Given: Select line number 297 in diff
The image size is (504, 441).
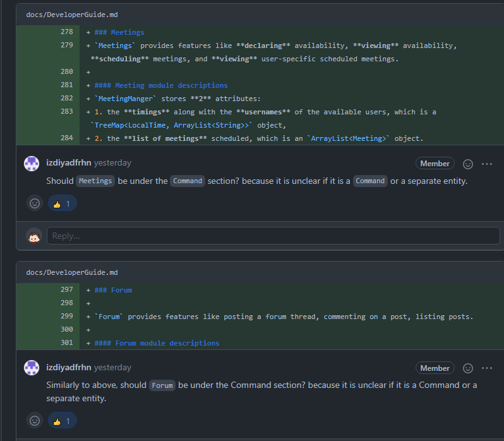Looking at the screenshot, I should click(x=66, y=289).
